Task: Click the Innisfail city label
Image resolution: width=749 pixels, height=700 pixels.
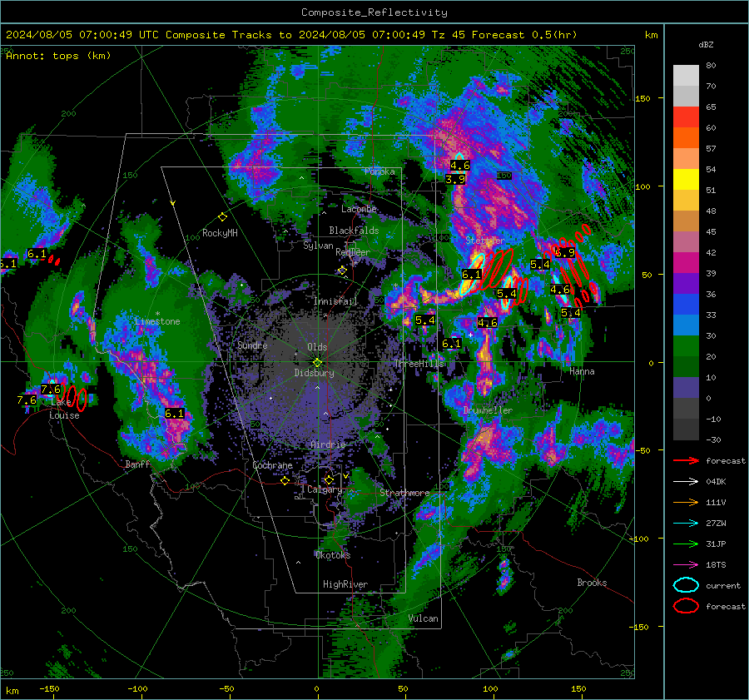Action: (335, 301)
